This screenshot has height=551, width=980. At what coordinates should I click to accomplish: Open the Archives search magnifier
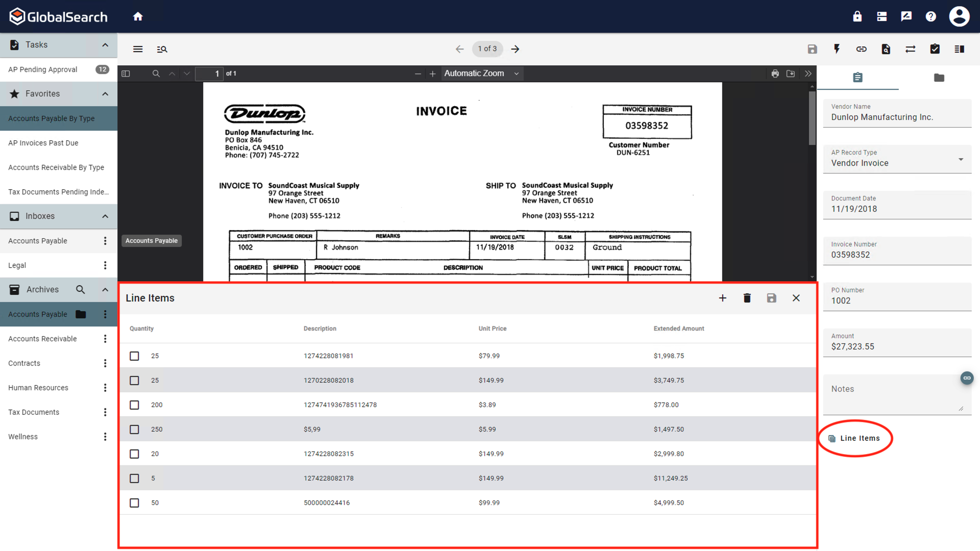(x=80, y=290)
